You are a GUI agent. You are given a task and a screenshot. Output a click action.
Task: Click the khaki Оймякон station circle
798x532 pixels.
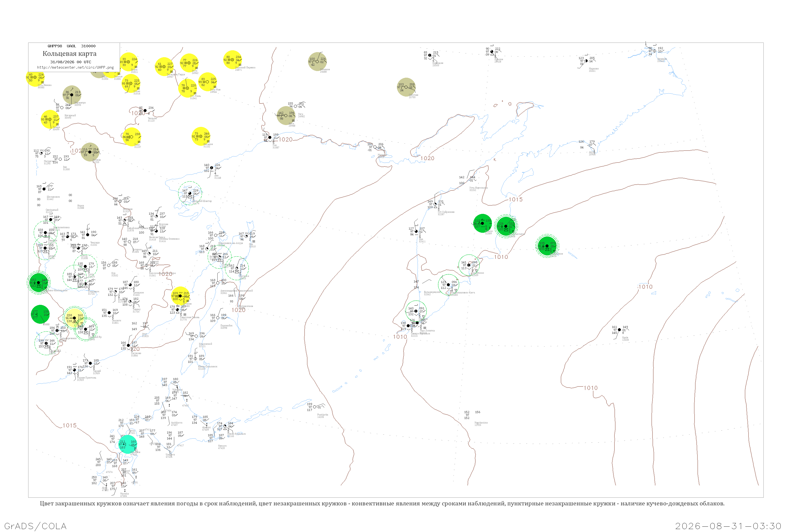[317, 61]
